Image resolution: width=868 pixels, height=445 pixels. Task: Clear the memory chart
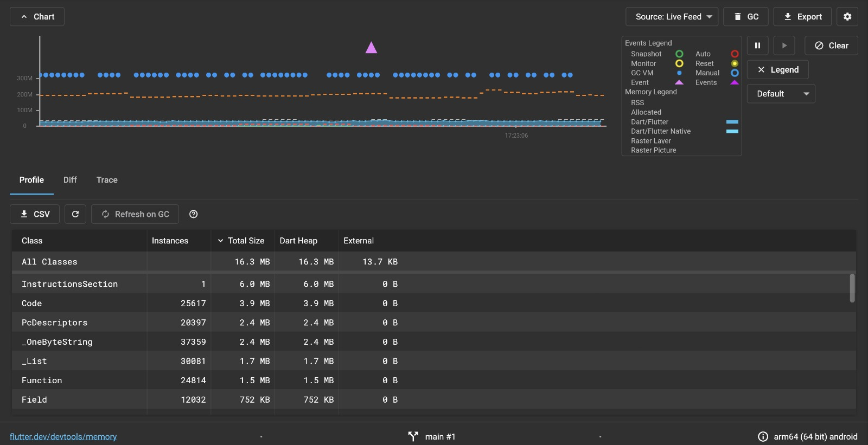(x=831, y=46)
